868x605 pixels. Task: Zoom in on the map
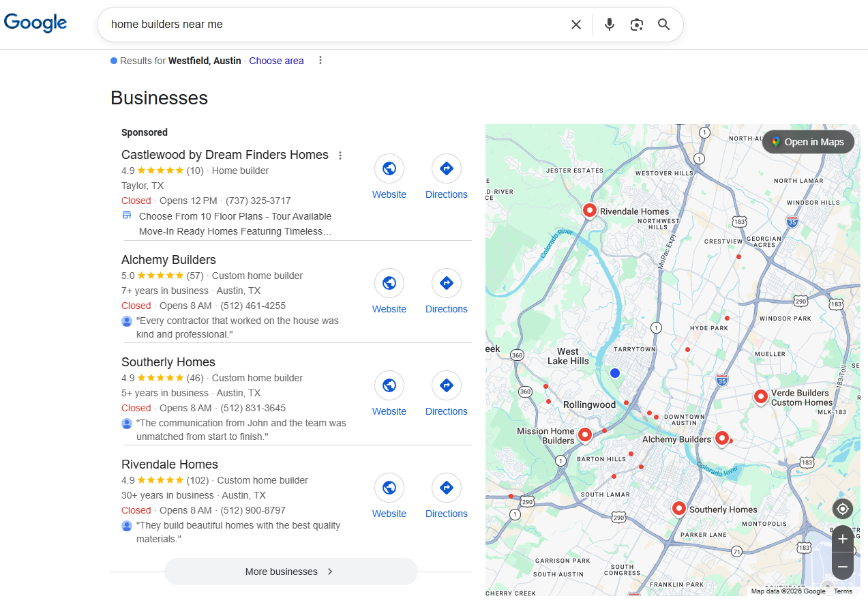click(x=843, y=539)
